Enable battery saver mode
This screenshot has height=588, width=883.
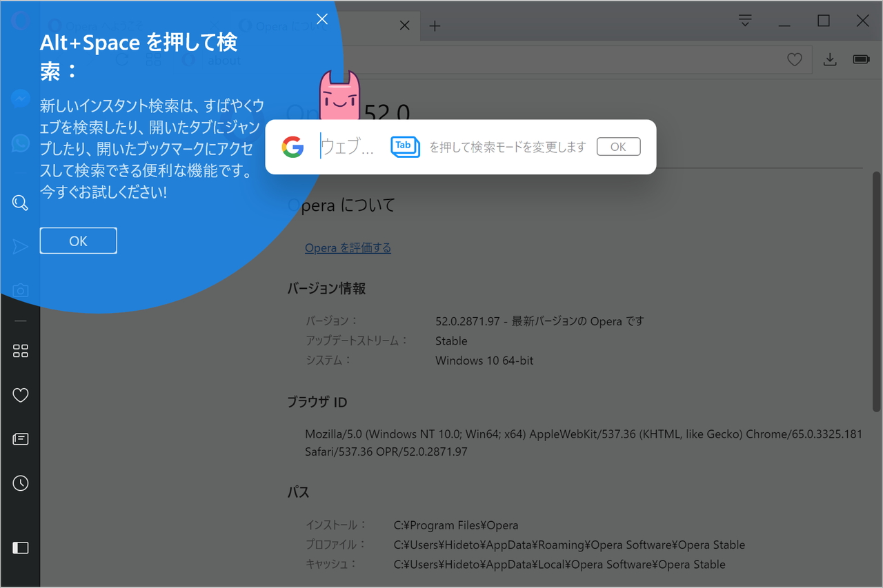tap(861, 59)
